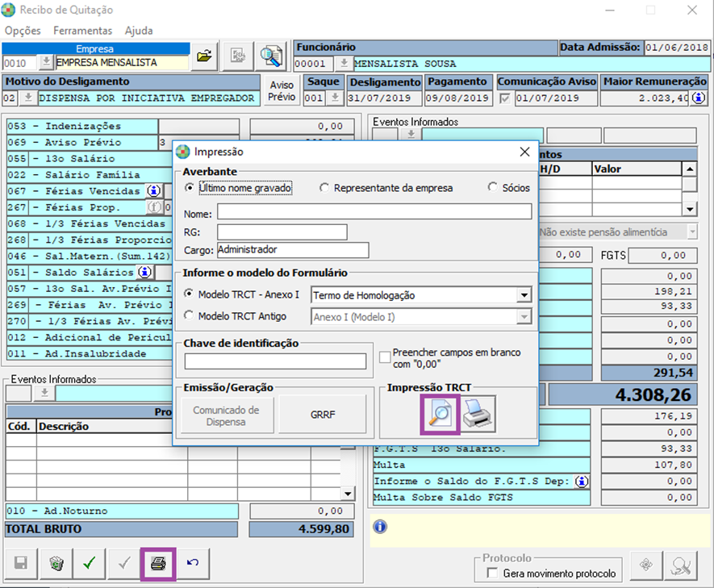This screenshot has width=714, height=588.
Task: Click lookup arrow beside Empresa code 0010
Action: [x=45, y=62]
